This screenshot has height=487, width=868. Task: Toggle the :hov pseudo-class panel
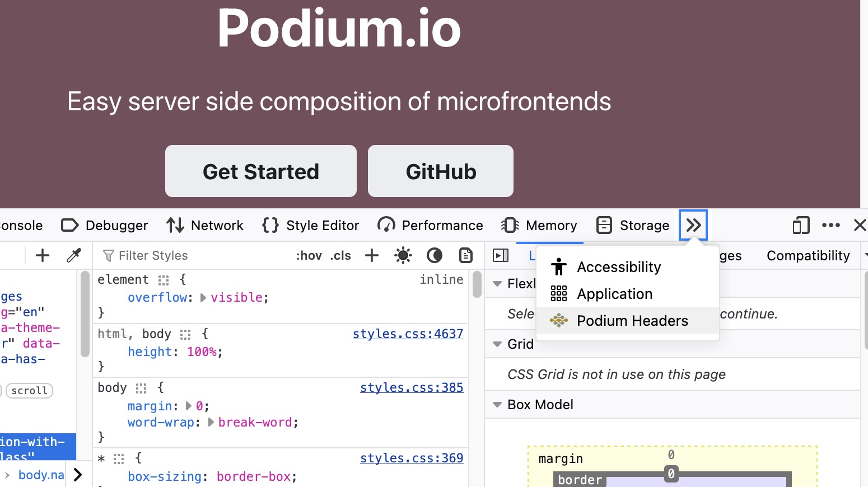(309, 256)
